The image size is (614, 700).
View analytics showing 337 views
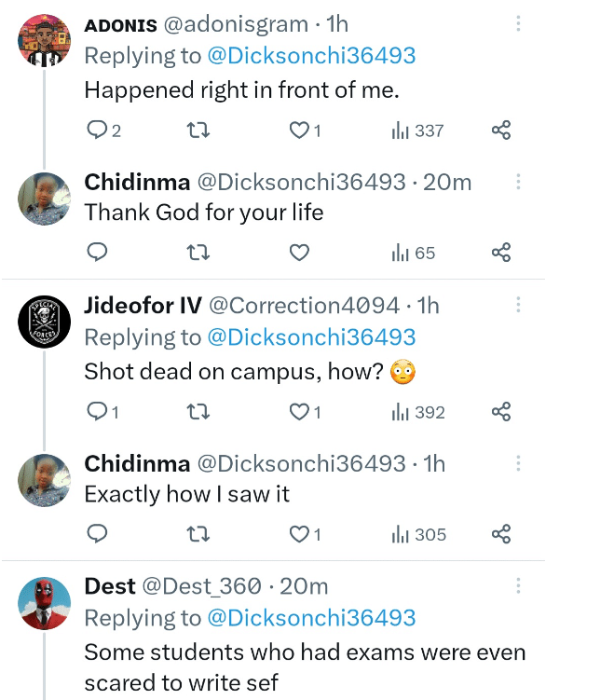[x=417, y=130]
